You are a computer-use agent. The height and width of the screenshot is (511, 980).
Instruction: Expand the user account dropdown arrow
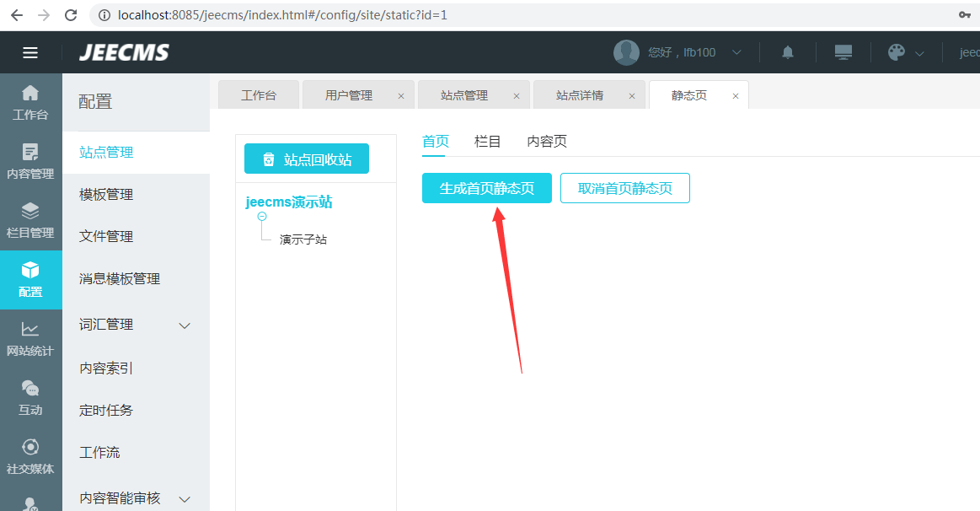736,52
